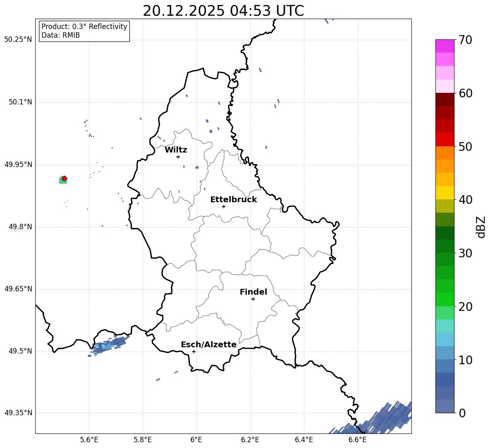Click the 49.5°N latitude label

(x=20, y=351)
